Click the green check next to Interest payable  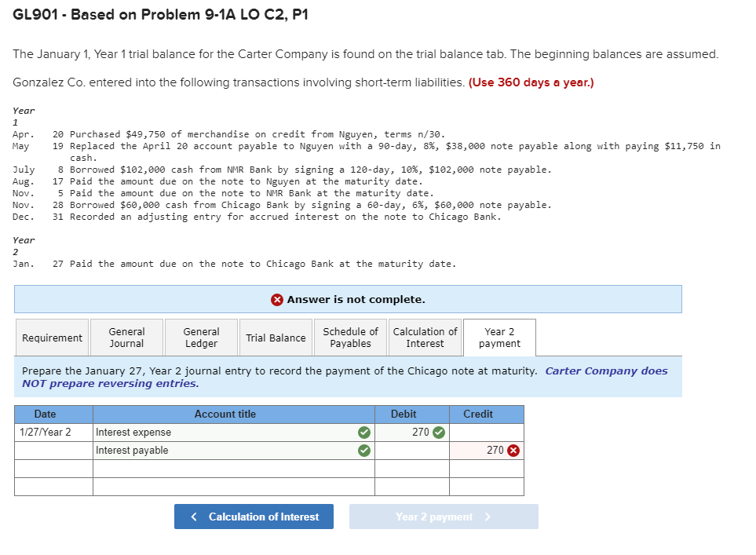click(364, 451)
